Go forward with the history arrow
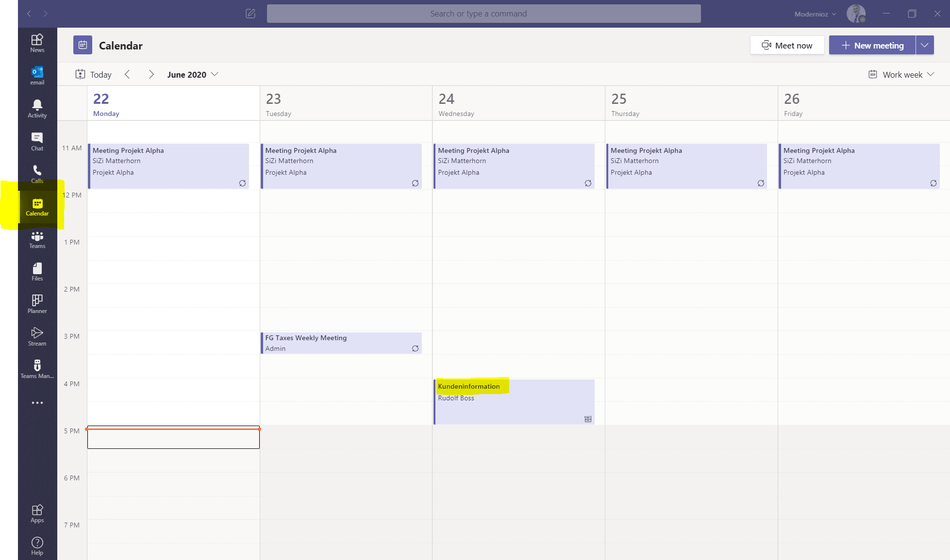 [46, 14]
